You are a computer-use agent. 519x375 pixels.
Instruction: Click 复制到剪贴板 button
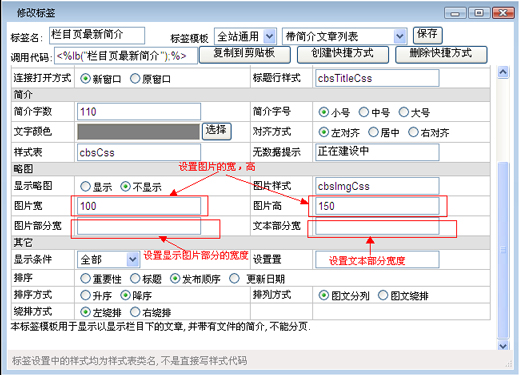tap(245, 54)
